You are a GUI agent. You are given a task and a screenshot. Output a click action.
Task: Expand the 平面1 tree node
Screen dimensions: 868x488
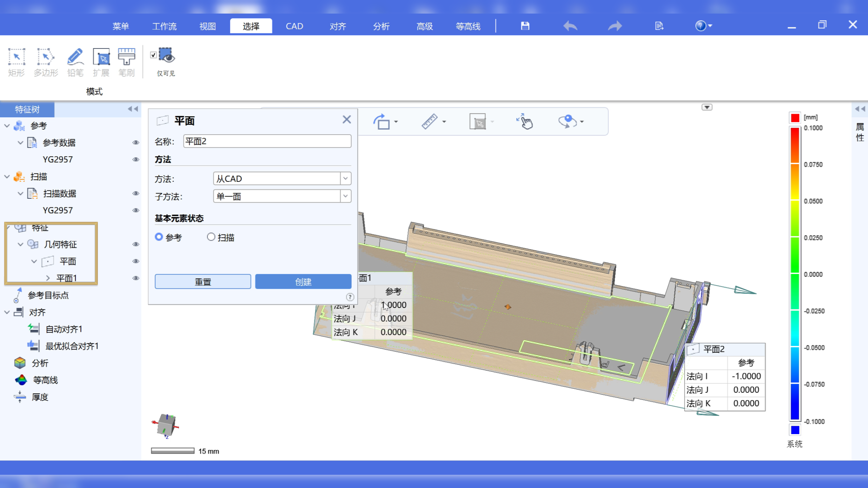[x=48, y=278]
